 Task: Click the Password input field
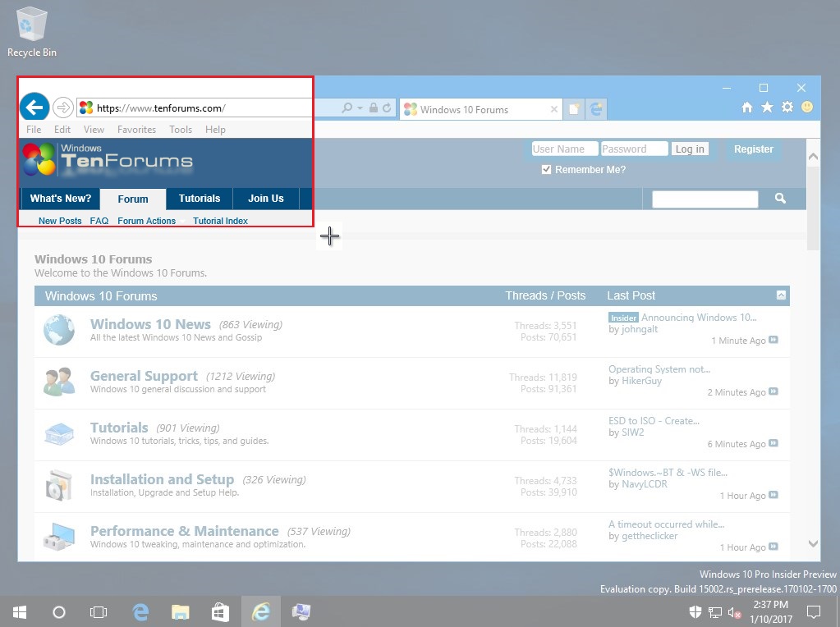634,149
